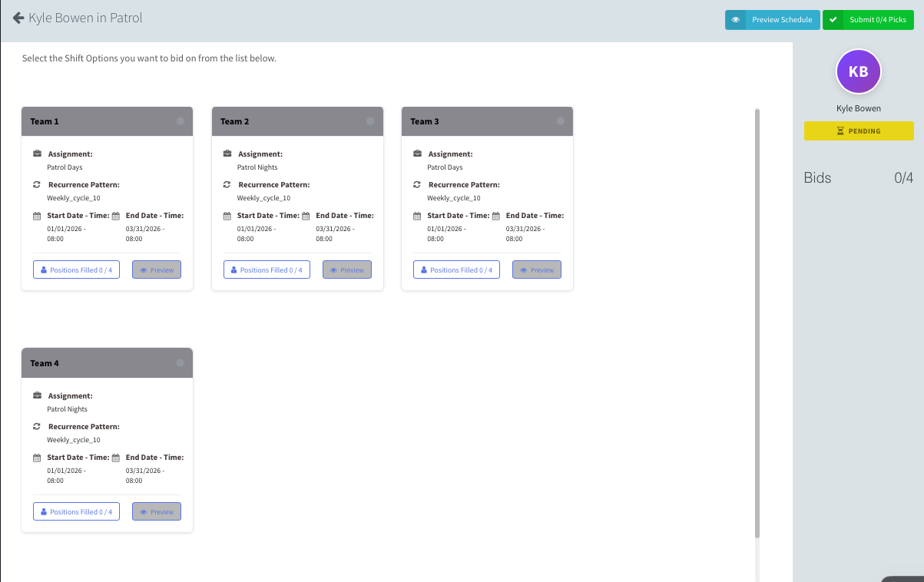Click Team 2 start date calendar icon
Image resolution: width=924 pixels, height=582 pixels.
click(x=227, y=216)
